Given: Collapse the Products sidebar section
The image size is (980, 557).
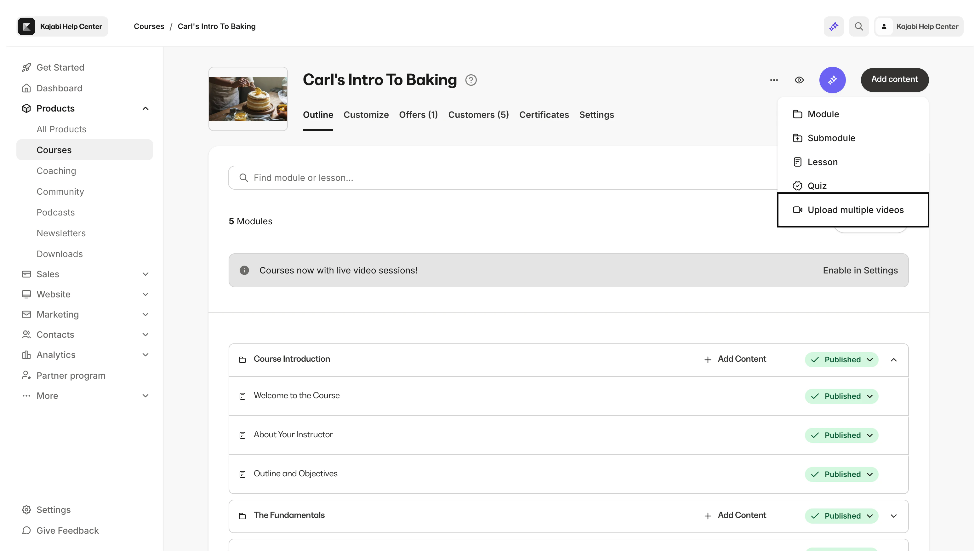Looking at the screenshot, I should pos(145,108).
